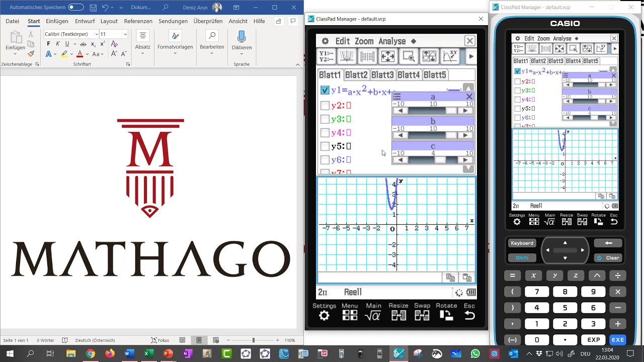Click the Rotate icon on ClassPad bottom panel

click(446, 316)
